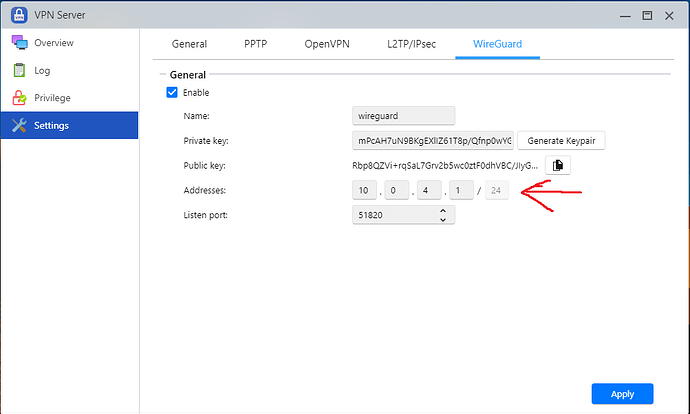
Task: Click the third address octet field
Action: (x=429, y=190)
